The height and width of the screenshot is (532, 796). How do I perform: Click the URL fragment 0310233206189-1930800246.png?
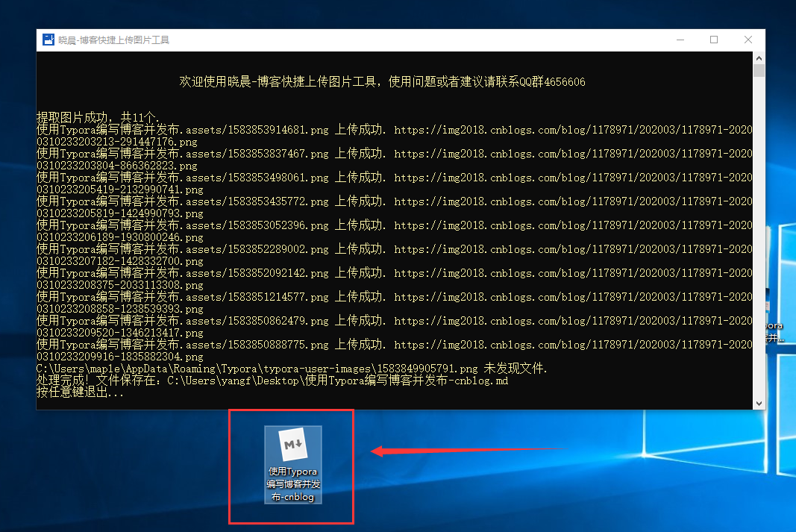(x=120, y=237)
